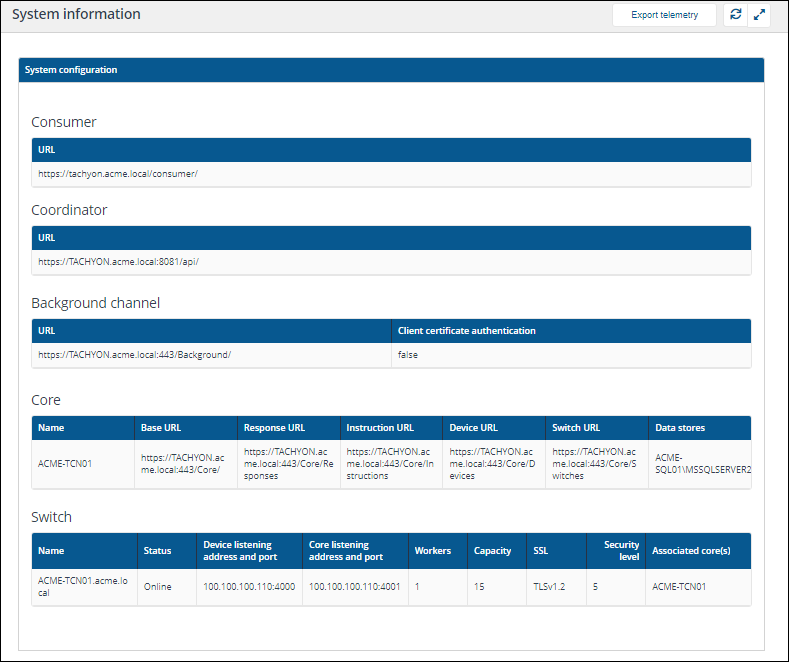Click the Associated core(s) column header

coord(691,551)
